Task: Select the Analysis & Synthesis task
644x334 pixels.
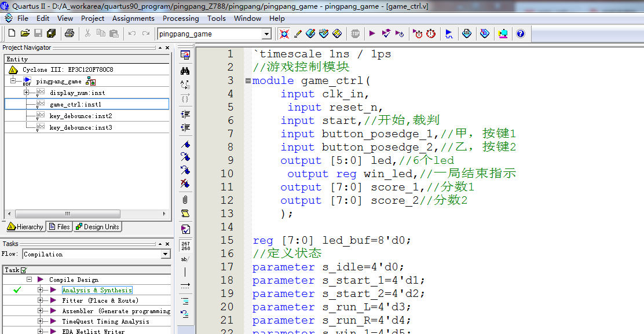Action: tap(97, 290)
